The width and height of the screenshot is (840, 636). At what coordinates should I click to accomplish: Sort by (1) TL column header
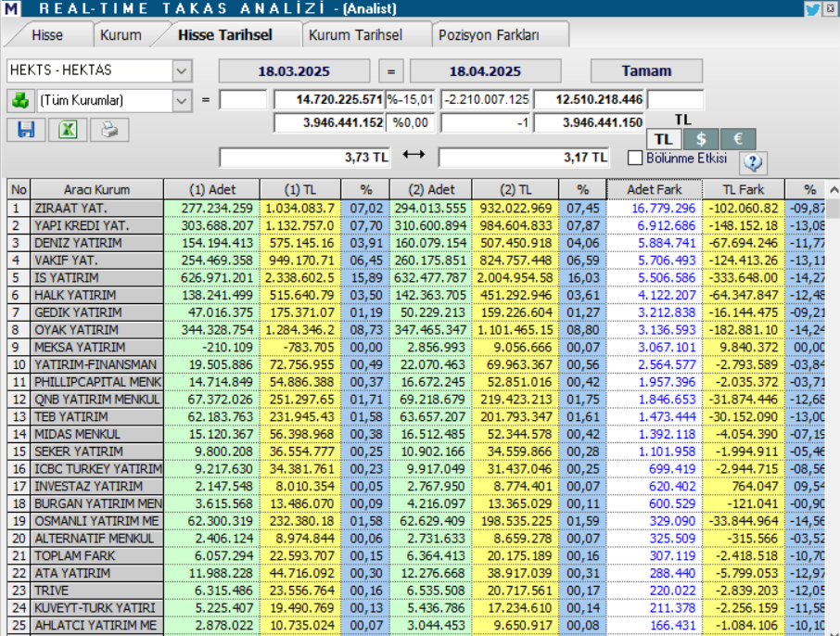pos(300,190)
